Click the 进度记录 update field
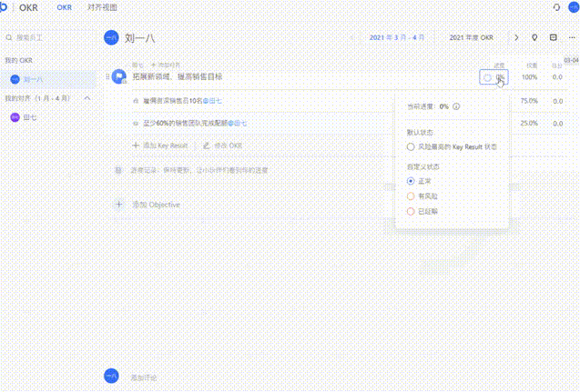Viewport: 580px width, 392px height. click(x=199, y=170)
